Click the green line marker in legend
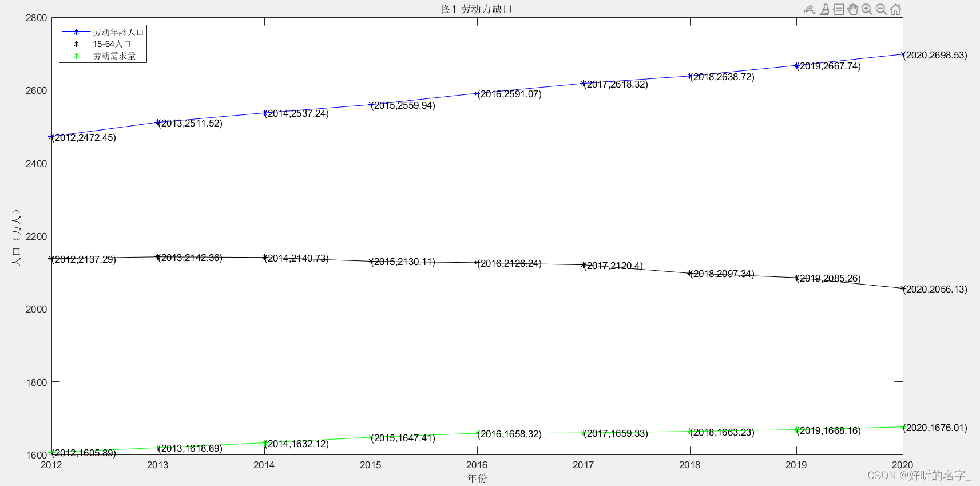980x486 pixels. pos(76,56)
